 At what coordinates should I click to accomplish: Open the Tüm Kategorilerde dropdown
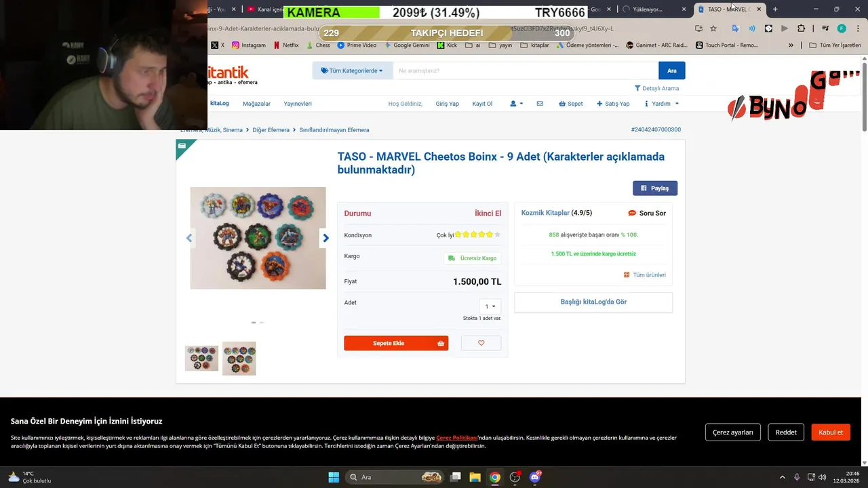352,70
